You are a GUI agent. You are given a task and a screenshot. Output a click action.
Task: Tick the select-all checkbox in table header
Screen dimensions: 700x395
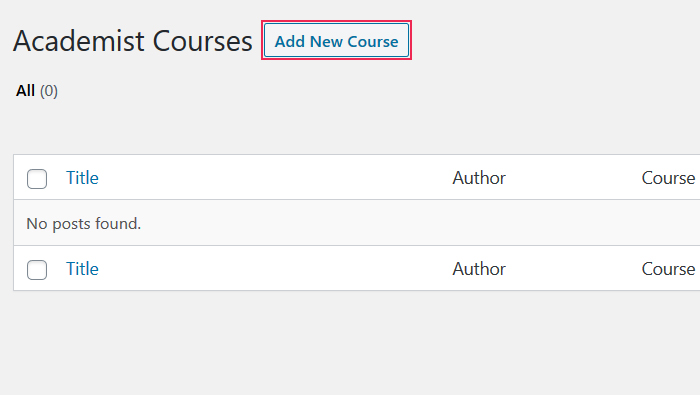point(37,179)
